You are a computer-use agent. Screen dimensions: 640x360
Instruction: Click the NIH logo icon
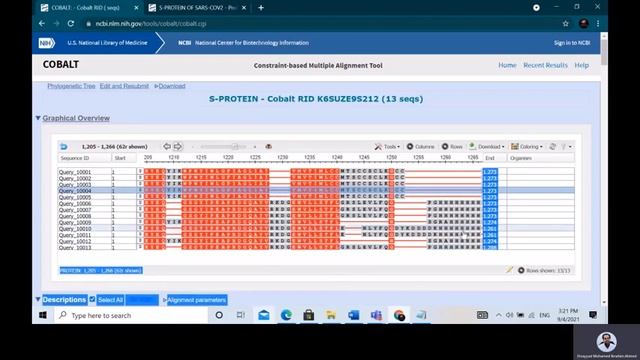(x=46, y=43)
